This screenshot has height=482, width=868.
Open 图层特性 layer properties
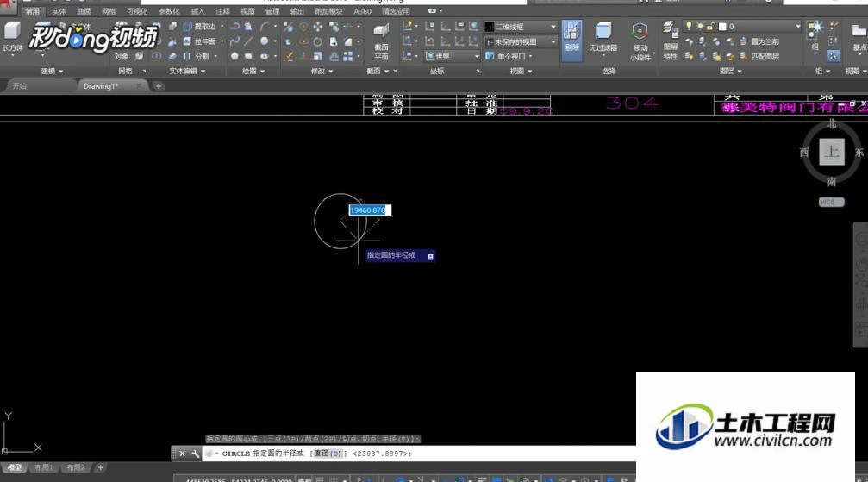(671, 41)
